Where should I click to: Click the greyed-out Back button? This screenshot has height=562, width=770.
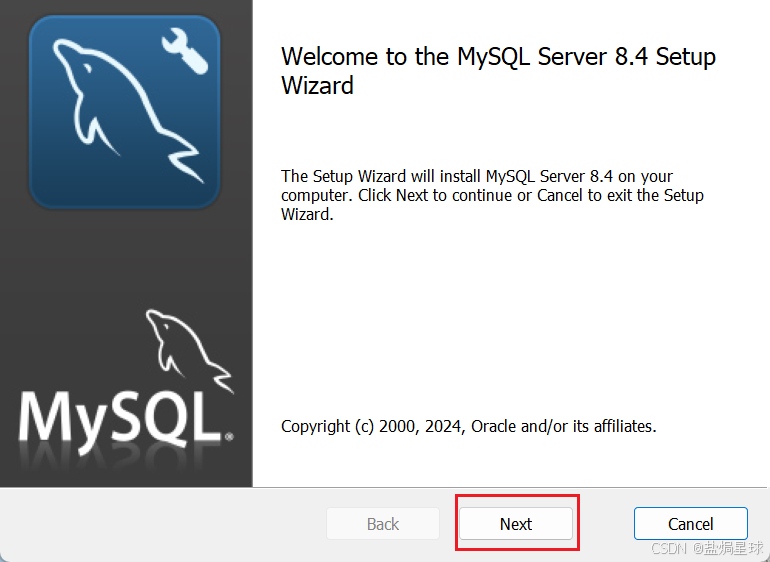(383, 524)
